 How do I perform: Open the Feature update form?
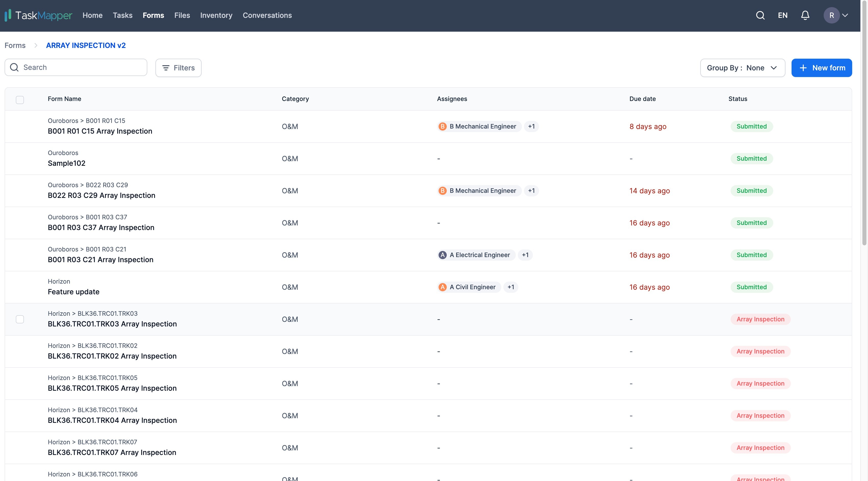73,292
